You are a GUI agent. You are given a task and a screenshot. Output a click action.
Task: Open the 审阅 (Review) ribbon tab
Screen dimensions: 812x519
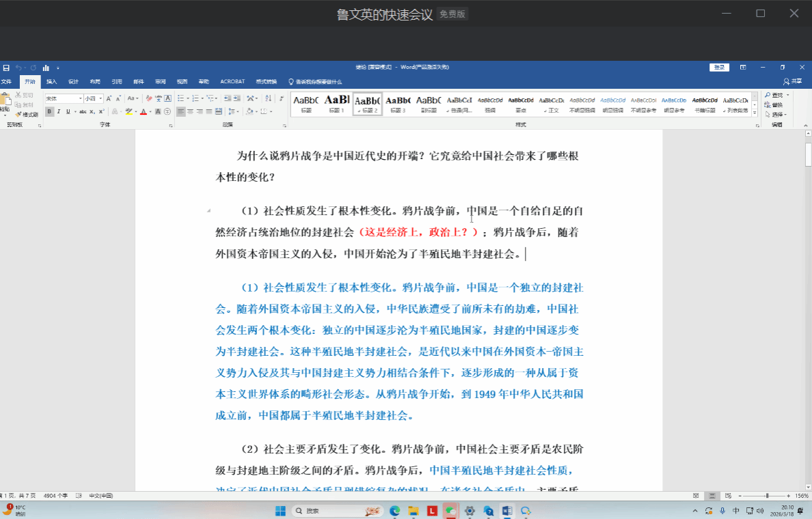[x=160, y=81]
